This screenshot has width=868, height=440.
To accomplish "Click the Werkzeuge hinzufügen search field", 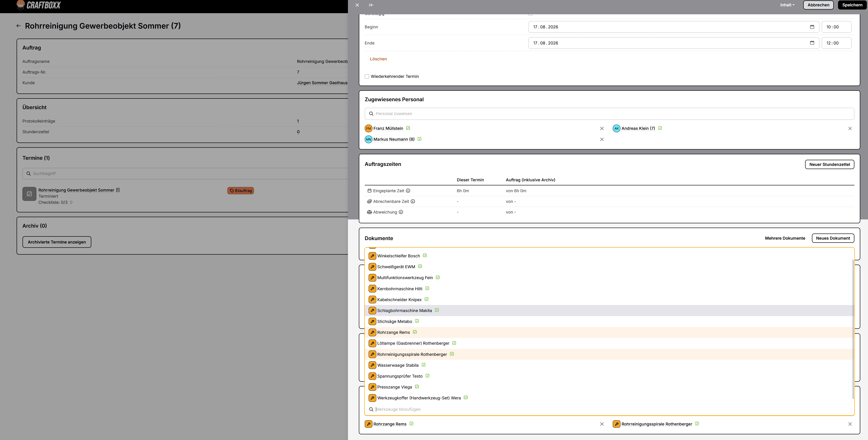I will pos(609,409).
